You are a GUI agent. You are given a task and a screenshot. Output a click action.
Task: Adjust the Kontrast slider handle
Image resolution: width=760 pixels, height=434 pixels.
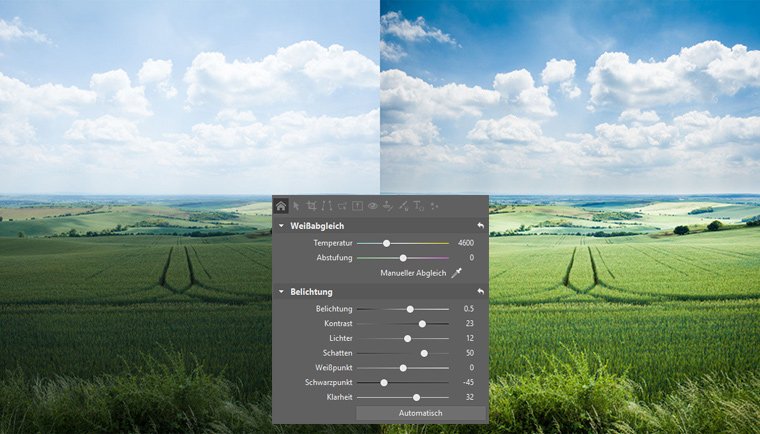tap(422, 323)
